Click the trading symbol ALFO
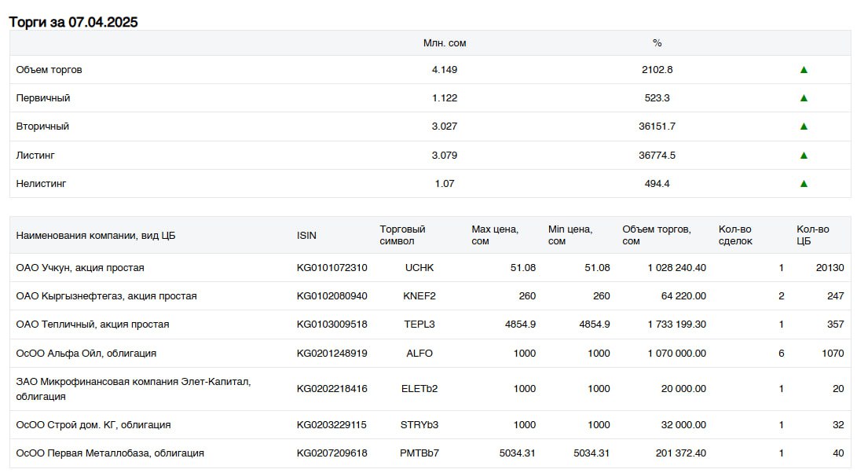868x473 pixels. tap(419, 354)
